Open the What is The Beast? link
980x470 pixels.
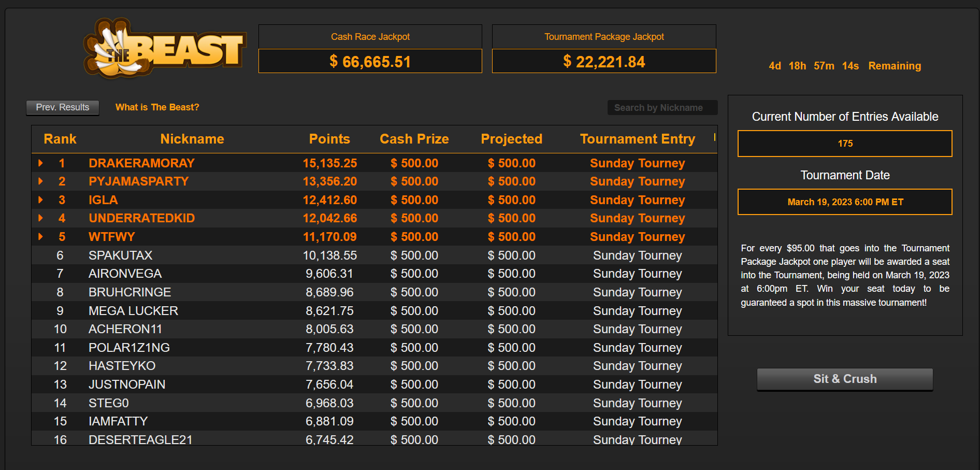(x=157, y=107)
